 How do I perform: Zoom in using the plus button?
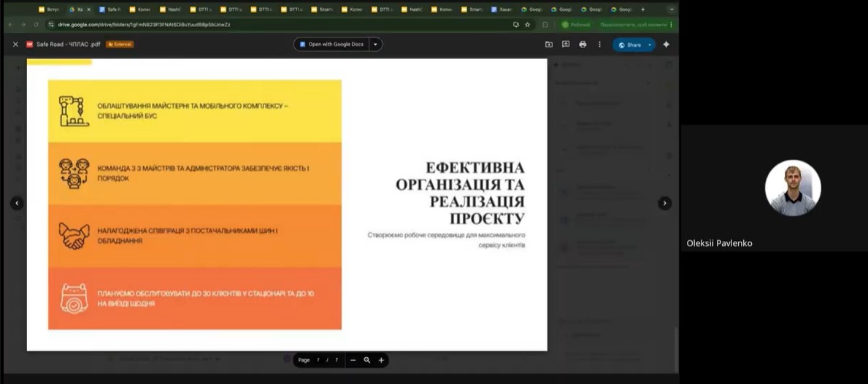pos(381,360)
